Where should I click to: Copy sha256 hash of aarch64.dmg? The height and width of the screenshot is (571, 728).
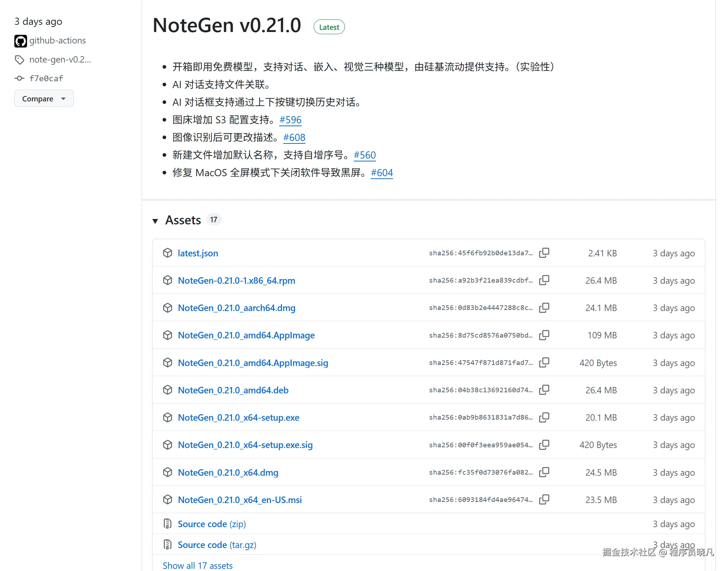[544, 308]
